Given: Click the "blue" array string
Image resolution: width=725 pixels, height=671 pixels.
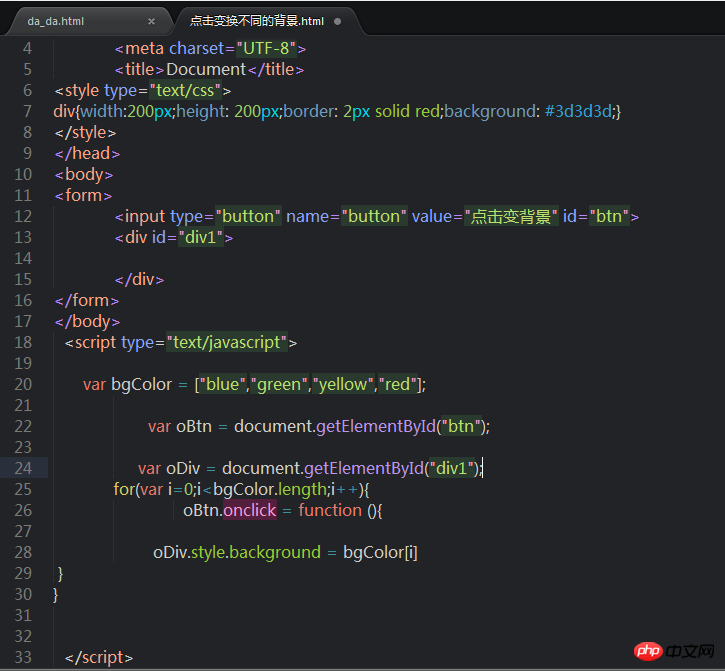Looking at the screenshot, I should pos(222,384).
